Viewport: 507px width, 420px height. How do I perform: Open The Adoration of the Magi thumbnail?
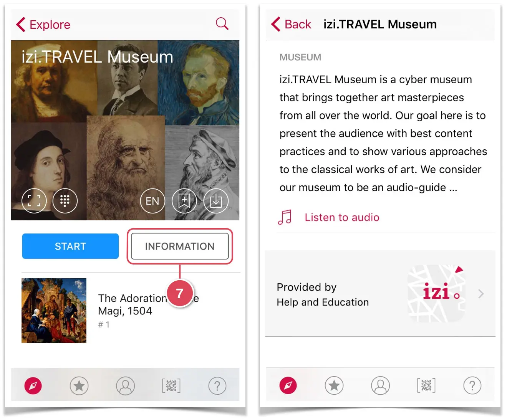(x=54, y=310)
